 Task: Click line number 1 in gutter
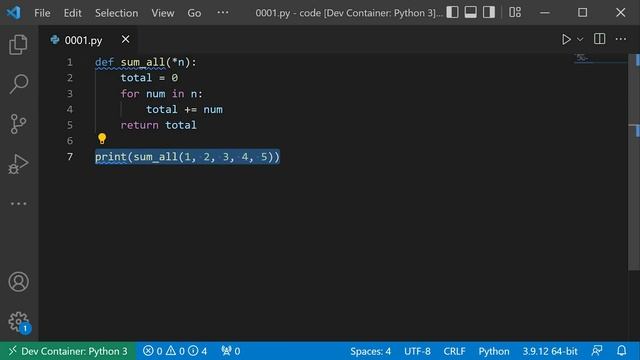[70, 62]
